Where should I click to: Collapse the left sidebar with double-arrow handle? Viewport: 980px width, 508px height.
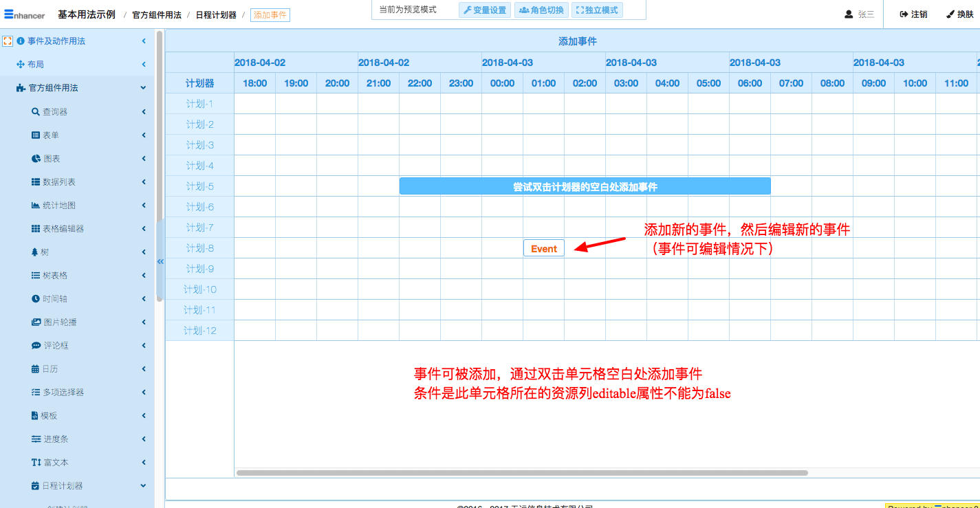click(x=160, y=261)
